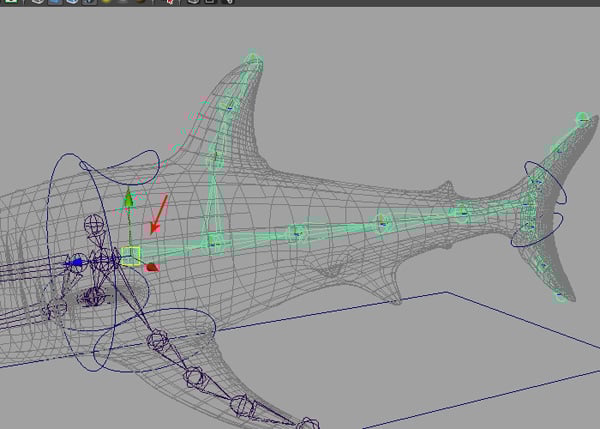
Task: Select the joint at the lower tail fin tip
Action: click(560, 296)
